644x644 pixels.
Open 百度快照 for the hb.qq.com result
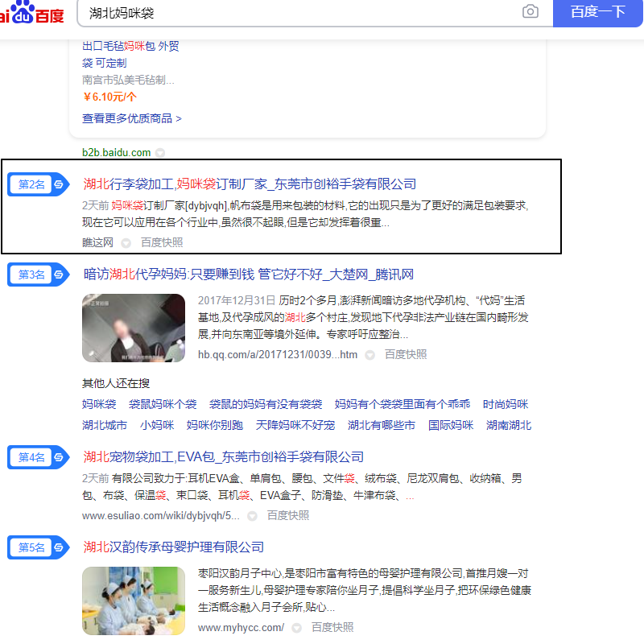tap(406, 354)
